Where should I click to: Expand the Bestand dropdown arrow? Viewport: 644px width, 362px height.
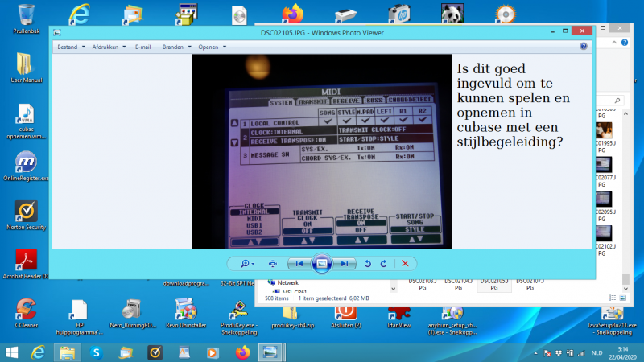(x=84, y=47)
